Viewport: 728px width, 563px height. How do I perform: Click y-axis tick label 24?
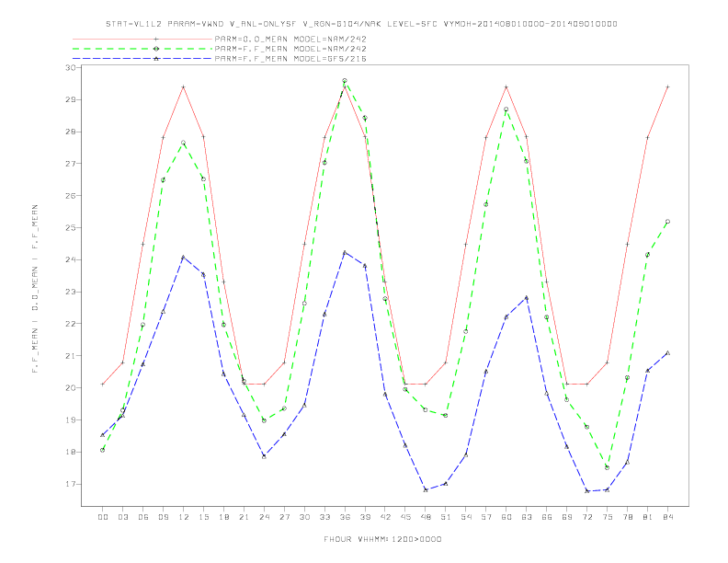[x=71, y=260]
